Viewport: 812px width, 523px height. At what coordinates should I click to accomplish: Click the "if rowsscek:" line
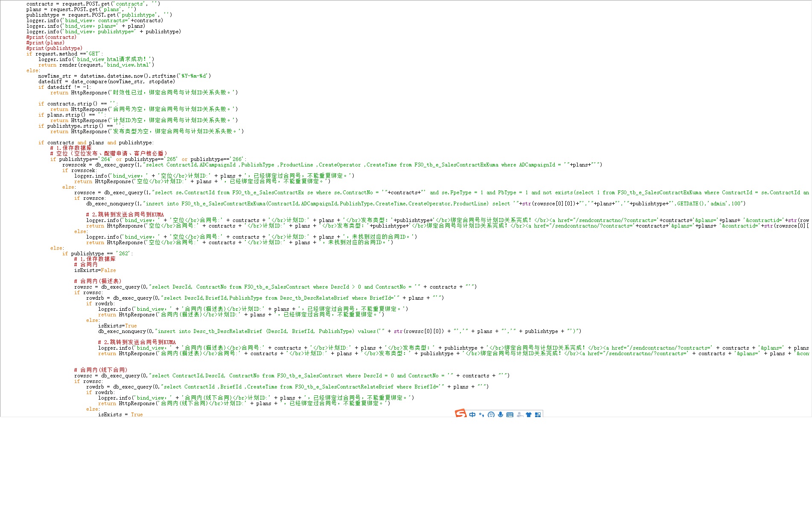click(80, 170)
